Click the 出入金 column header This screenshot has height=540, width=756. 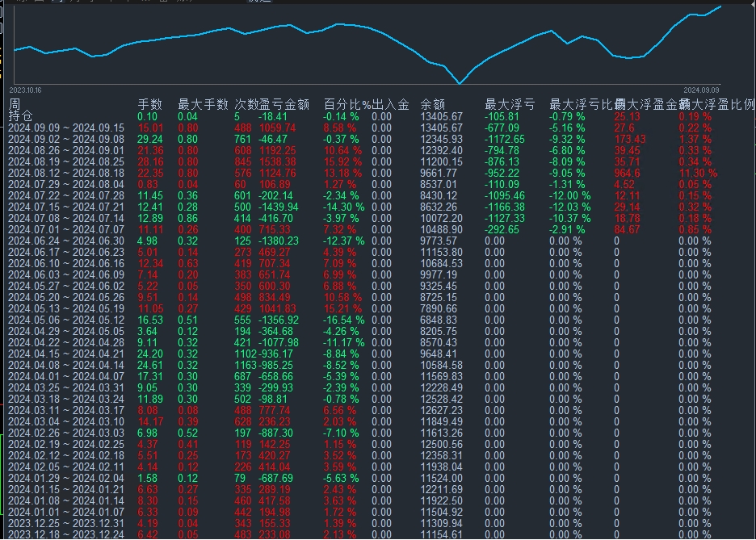391,104
